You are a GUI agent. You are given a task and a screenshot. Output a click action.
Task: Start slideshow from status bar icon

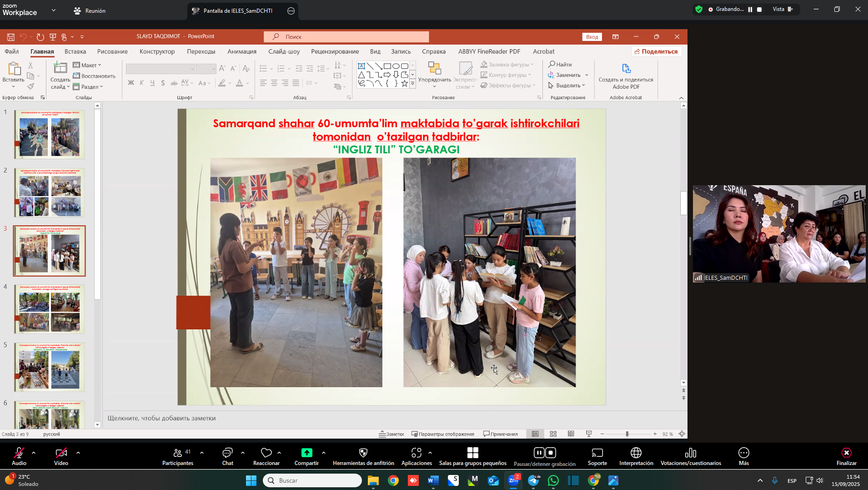(589, 434)
